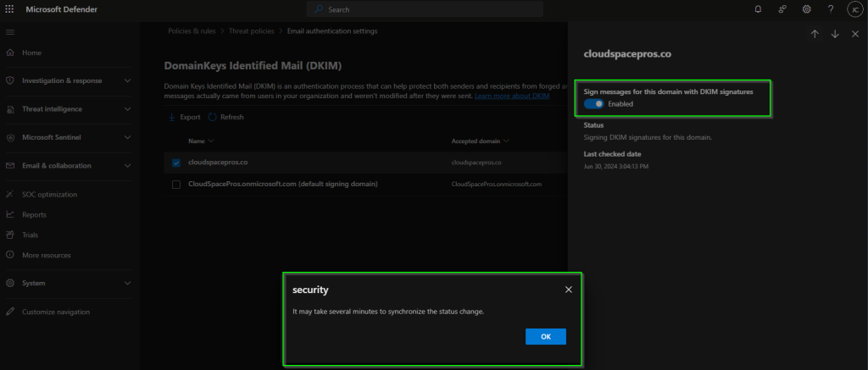Click the System gear icon in sidebar
The height and width of the screenshot is (370, 868).
tap(10, 283)
